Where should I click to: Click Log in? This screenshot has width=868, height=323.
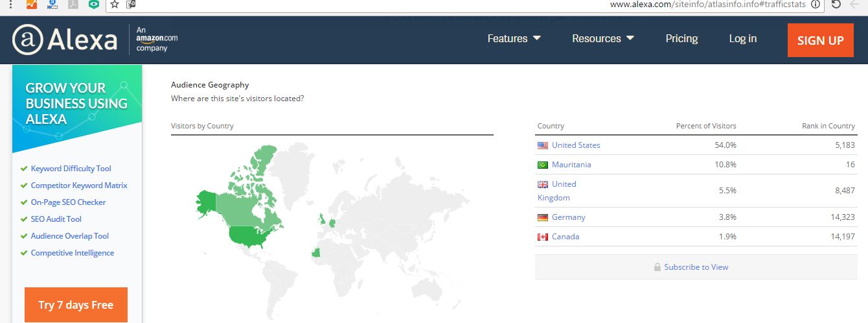pos(742,39)
